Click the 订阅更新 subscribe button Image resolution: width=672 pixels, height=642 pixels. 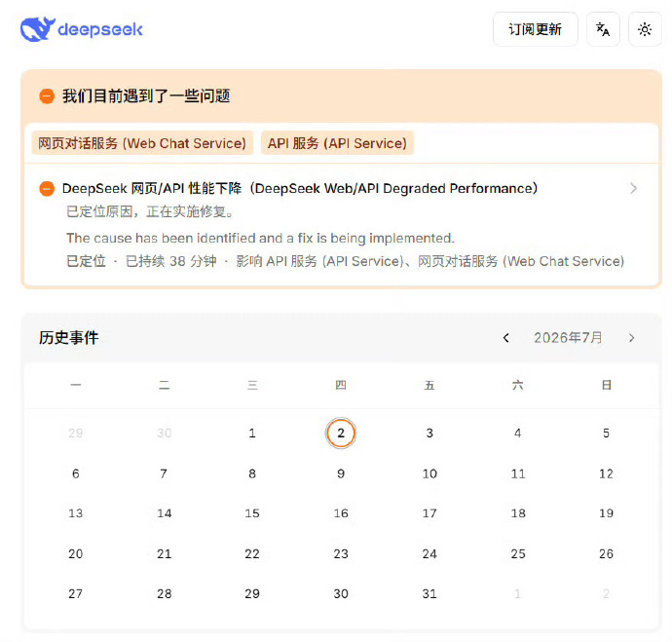click(x=535, y=29)
